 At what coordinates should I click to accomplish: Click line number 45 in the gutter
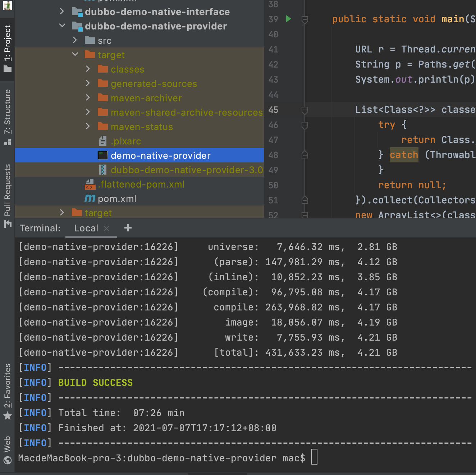[x=273, y=110]
